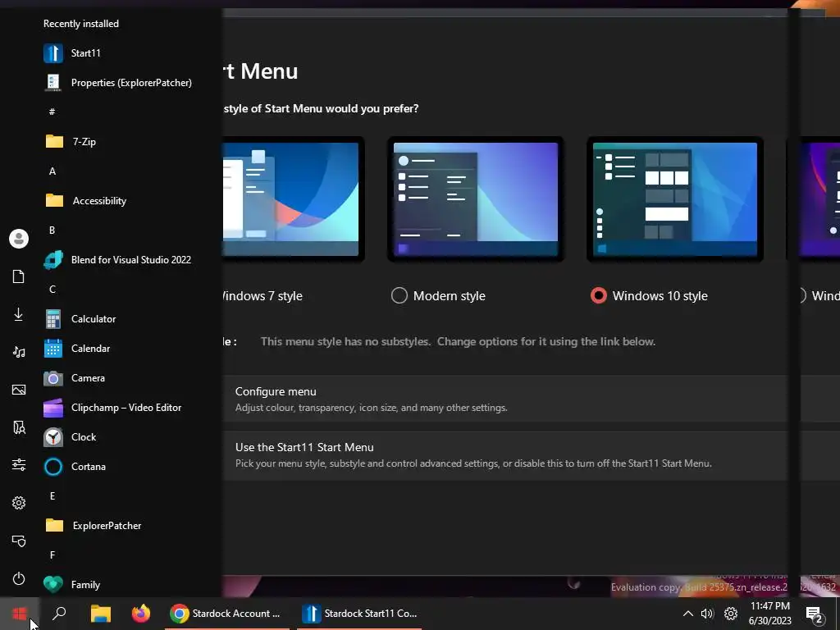
Task: Click the shield-and-screen icon above the Power button
Action: tap(19, 541)
